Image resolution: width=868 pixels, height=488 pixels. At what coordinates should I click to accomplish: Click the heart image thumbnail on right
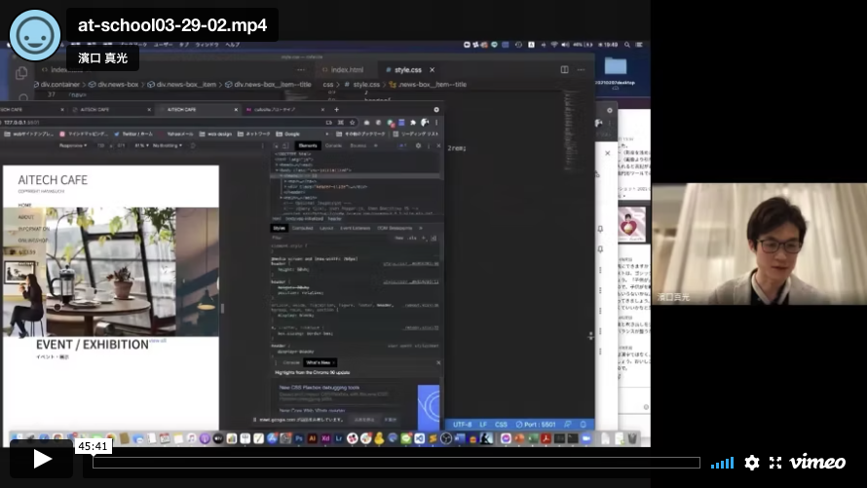631,224
